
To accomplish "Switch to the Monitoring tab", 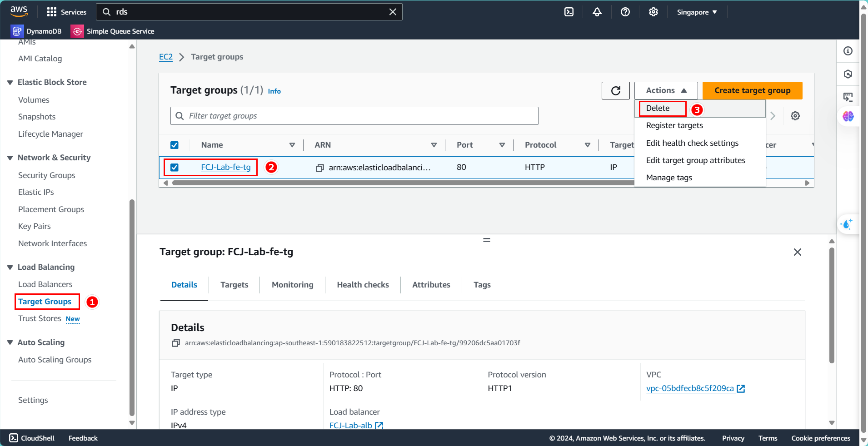I will (293, 285).
